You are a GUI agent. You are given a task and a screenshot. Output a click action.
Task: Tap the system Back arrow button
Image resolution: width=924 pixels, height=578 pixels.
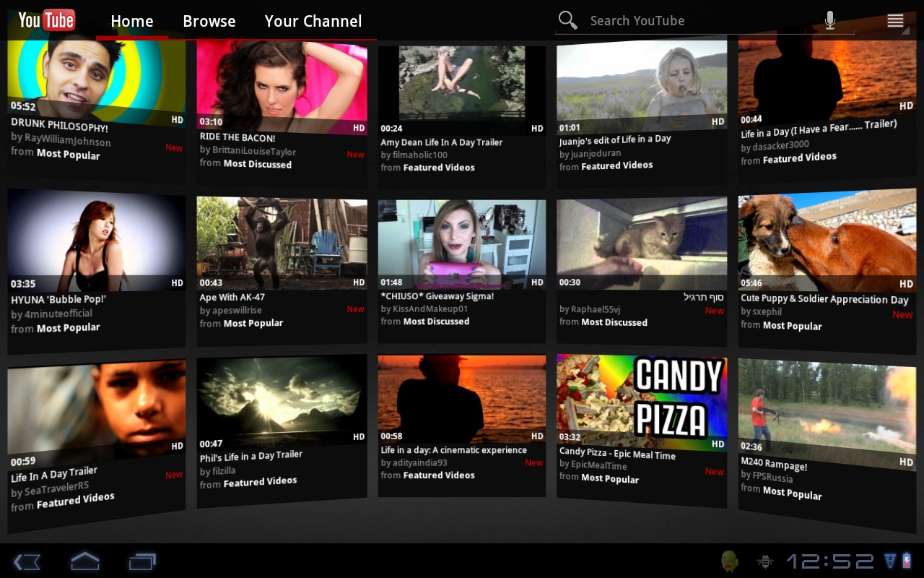27,561
